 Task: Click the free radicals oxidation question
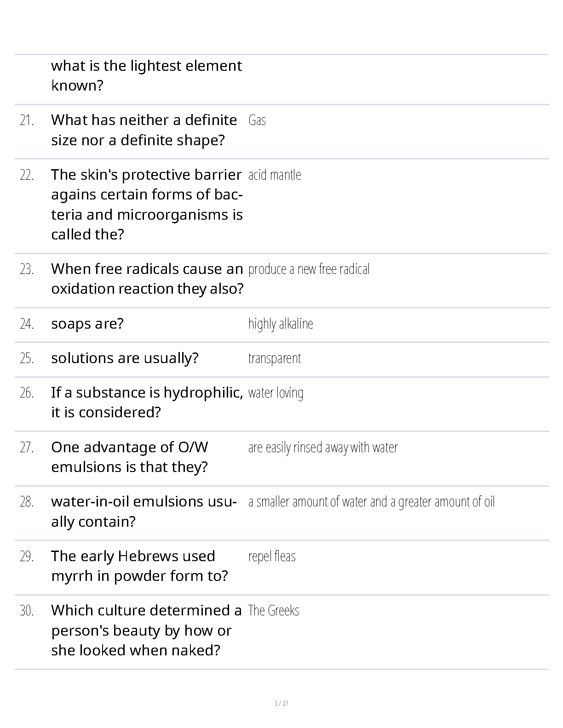coord(147,279)
